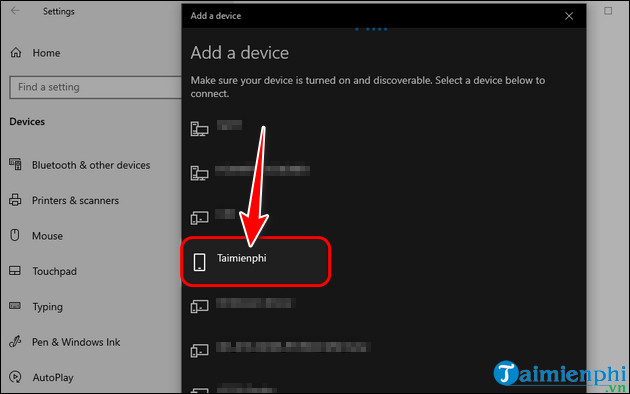Click the phone icon beside Taimienphi
The height and width of the screenshot is (394, 630).
[199, 262]
